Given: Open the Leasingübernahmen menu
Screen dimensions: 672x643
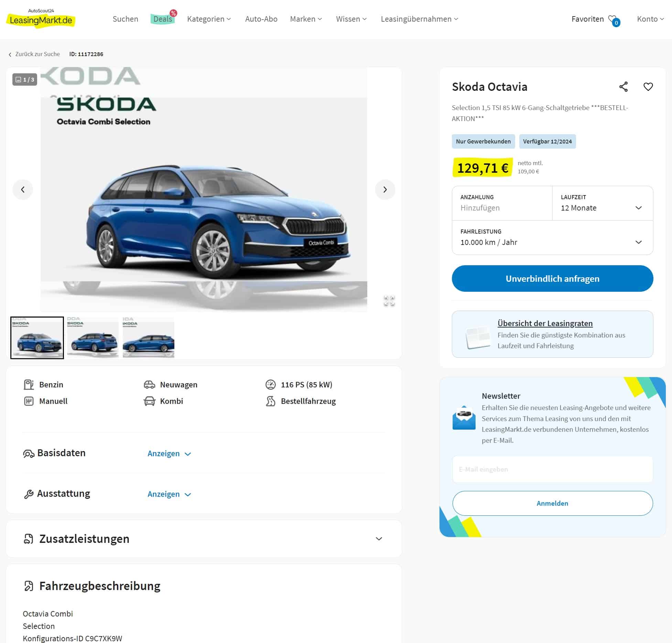Looking at the screenshot, I should [419, 19].
